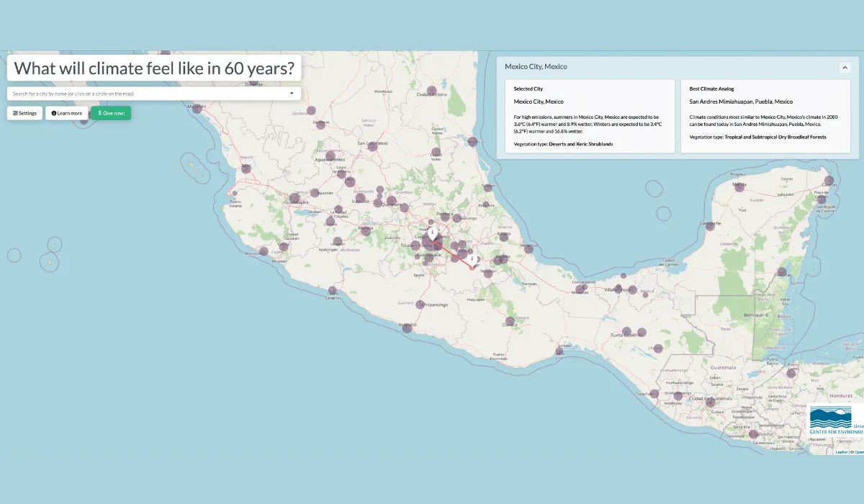Select the Mazatlán city circle
Screen dimensions: 864x504
coord(197,109)
